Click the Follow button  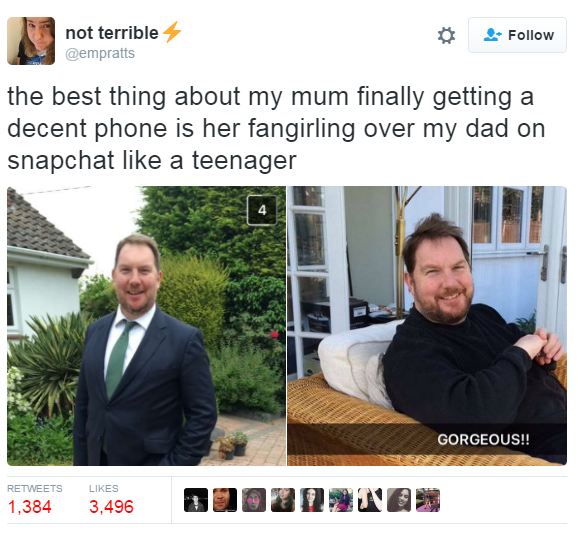[x=517, y=35]
